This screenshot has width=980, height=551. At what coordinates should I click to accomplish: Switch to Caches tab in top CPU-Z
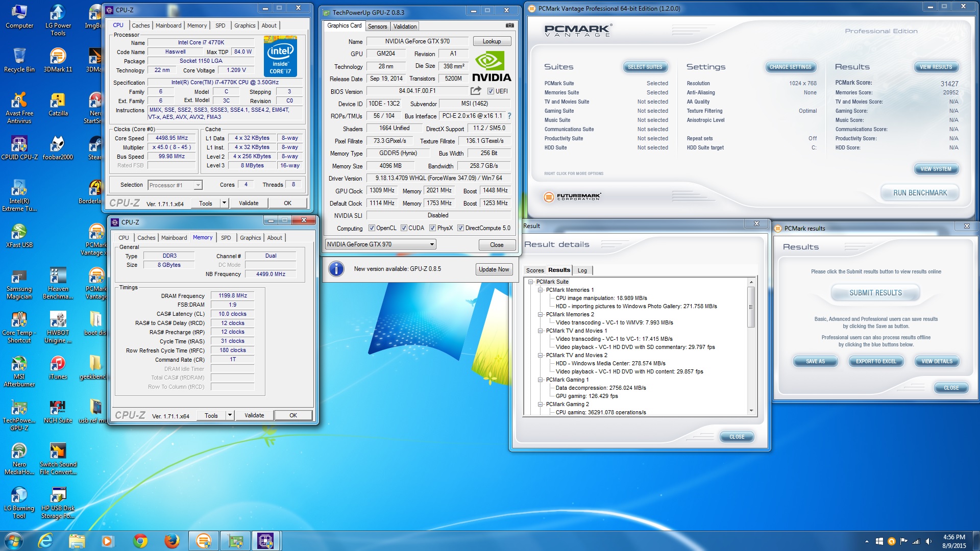coord(140,26)
